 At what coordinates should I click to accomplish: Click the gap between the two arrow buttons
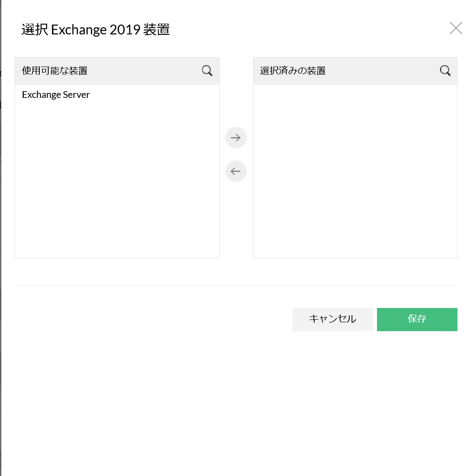click(236, 154)
